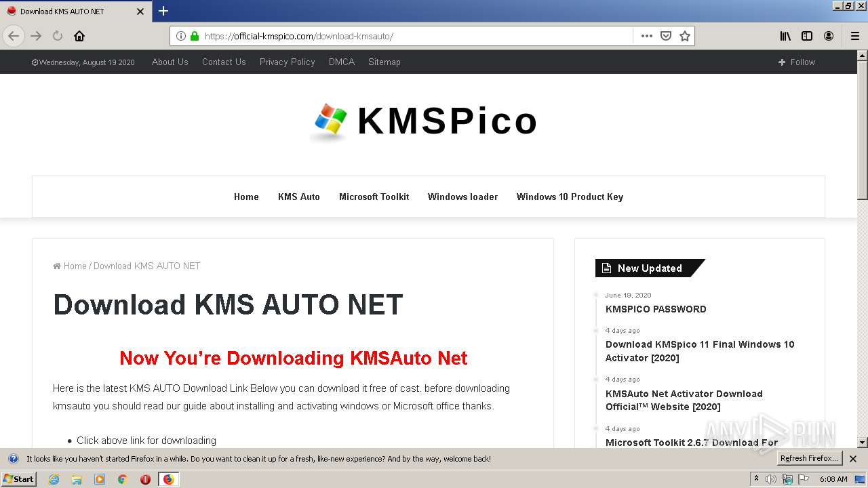Viewport: 868px width, 488px height.
Task: Click the scrollbar down arrow
Action: click(x=863, y=443)
